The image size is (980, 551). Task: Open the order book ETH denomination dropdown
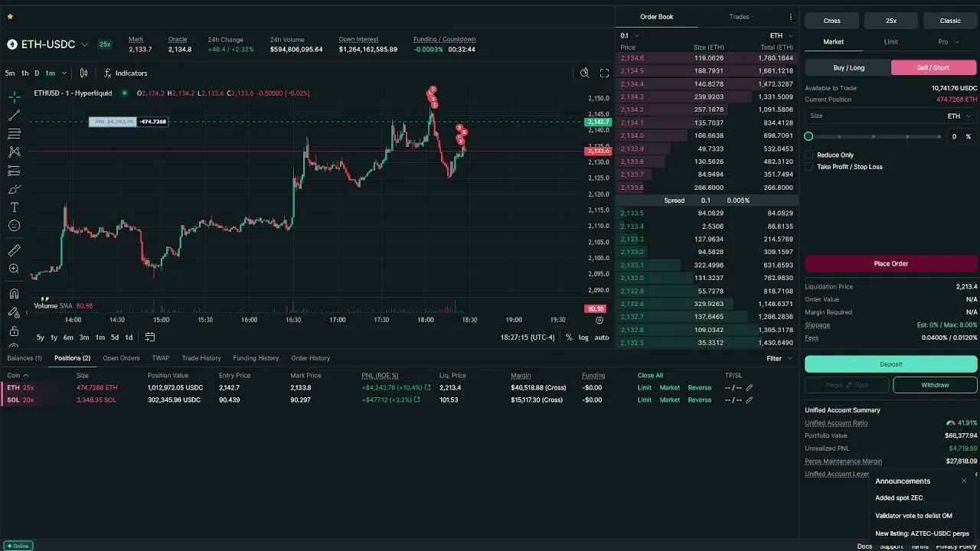[x=781, y=35]
